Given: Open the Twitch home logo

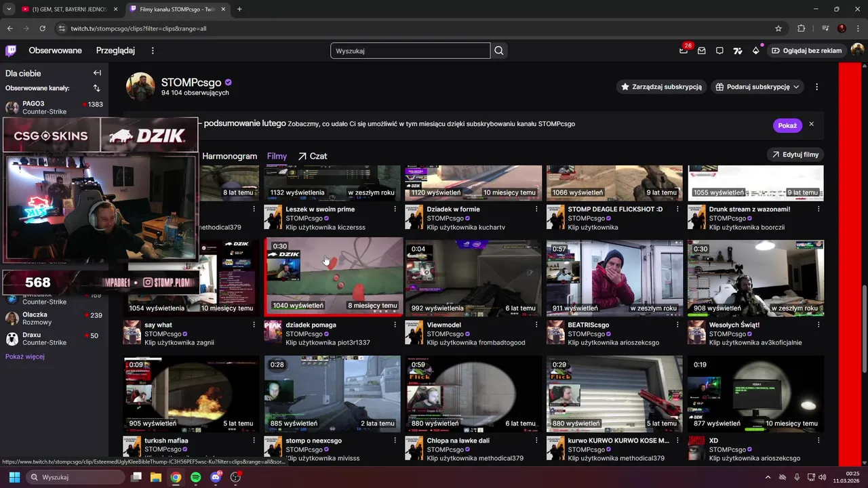Looking at the screenshot, I should 11,51.
